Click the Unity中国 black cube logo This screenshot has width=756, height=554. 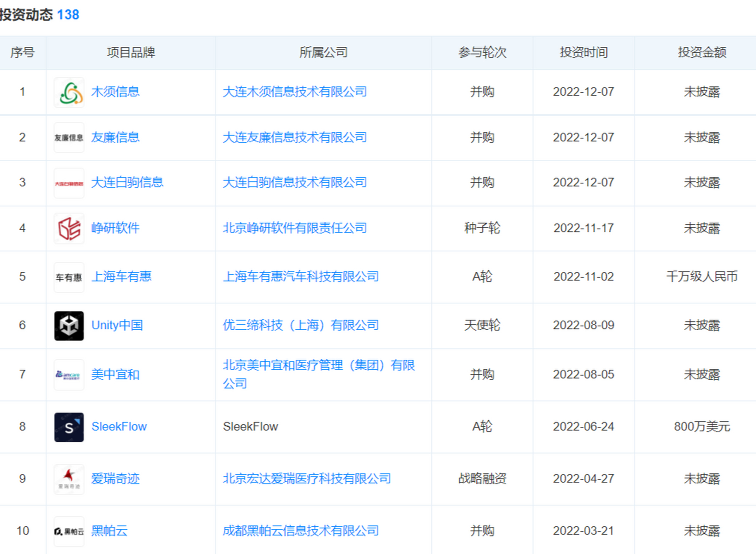pyautogui.click(x=69, y=325)
